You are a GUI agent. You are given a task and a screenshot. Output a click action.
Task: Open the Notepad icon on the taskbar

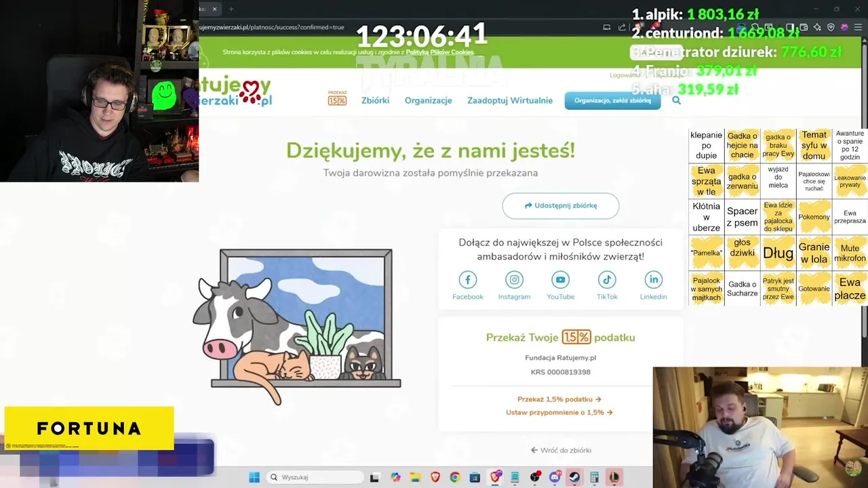[x=515, y=477]
